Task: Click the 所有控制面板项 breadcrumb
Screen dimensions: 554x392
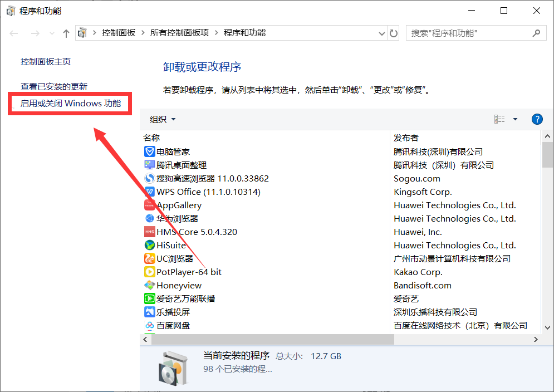Action: point(179,33)
